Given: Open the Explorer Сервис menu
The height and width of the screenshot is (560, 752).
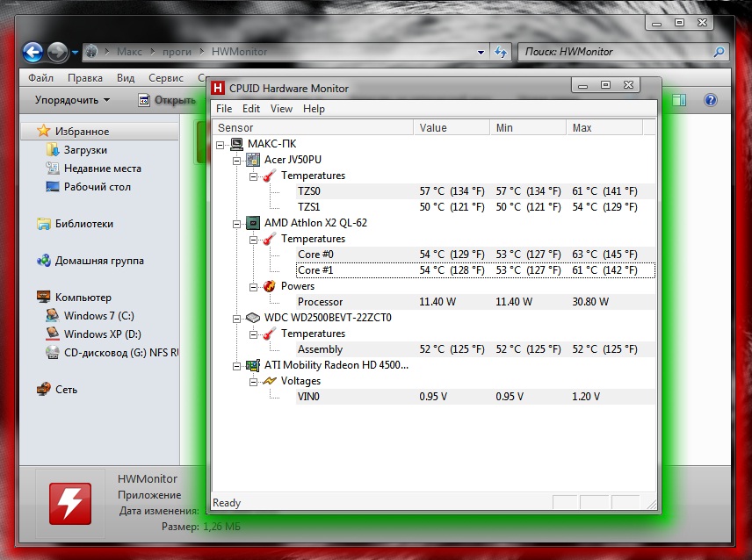Looking at the screenshot, I should tap(166, 77).
